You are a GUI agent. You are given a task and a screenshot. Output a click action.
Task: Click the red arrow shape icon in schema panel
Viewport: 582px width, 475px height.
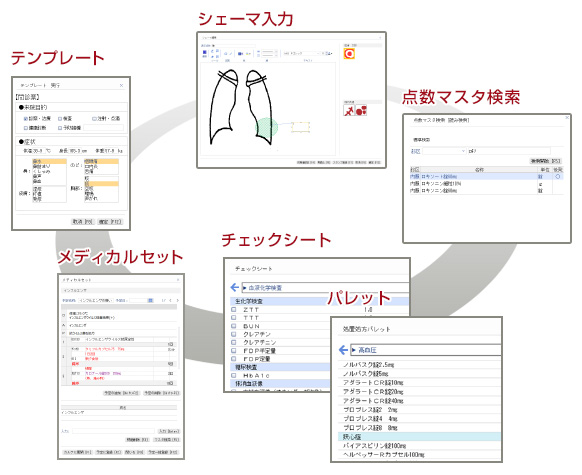[x=349, y=110]
